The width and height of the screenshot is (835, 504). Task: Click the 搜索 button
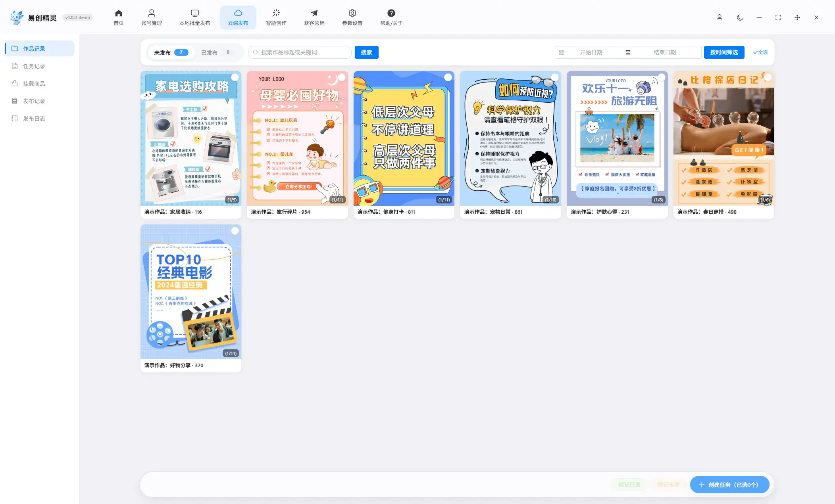point(366,52)
